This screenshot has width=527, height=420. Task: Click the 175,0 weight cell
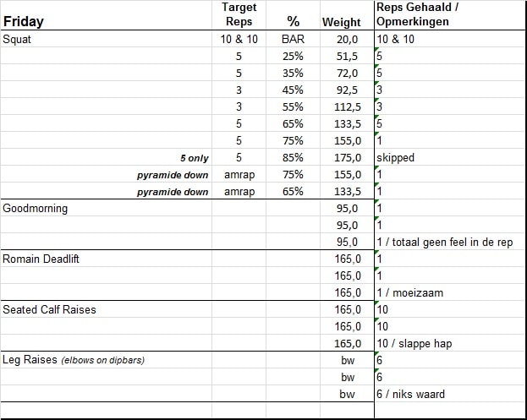pos(344,157)
